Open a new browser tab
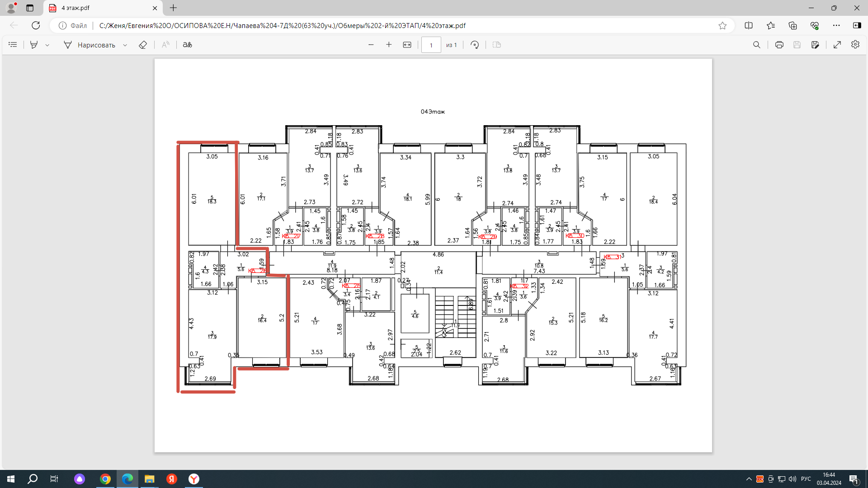This screenshot has width=868, height=488. 174,8
